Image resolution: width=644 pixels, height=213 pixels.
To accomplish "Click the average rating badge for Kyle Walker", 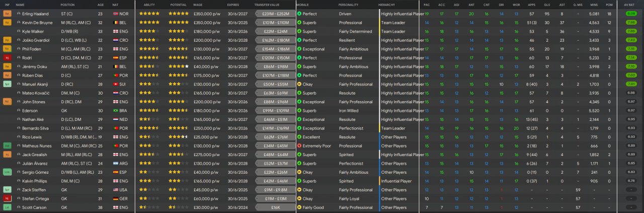I will pos(631,32).
